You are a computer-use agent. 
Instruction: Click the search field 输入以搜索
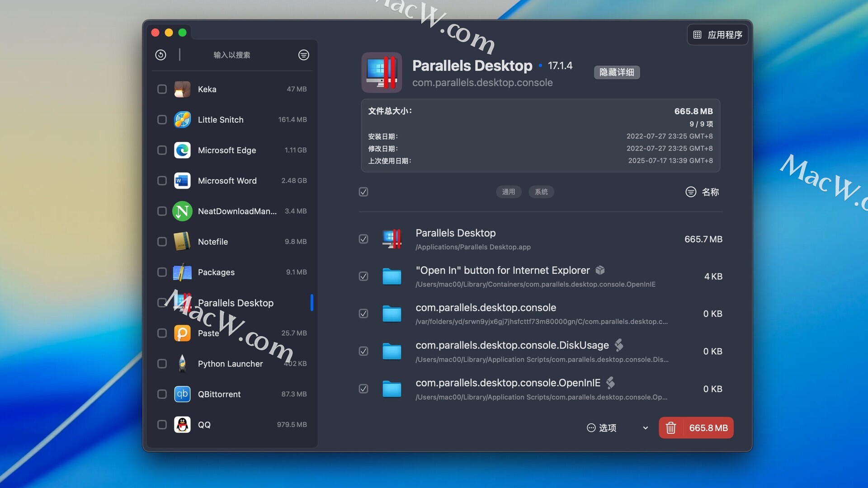pos(232,55)
